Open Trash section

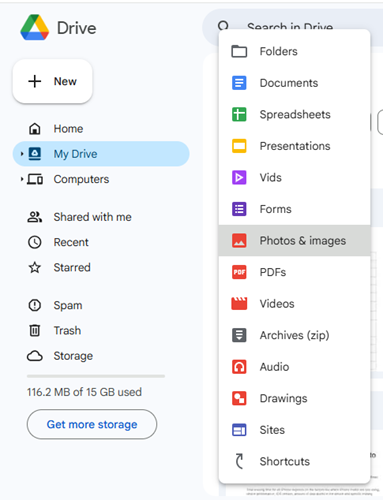tap(101, 330)
